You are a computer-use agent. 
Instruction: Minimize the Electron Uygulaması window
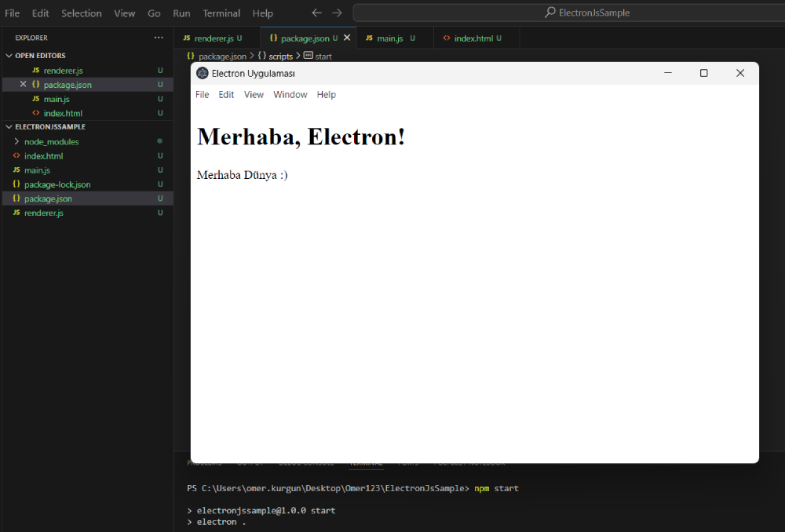pyautogui.click(x=668, y=73)
